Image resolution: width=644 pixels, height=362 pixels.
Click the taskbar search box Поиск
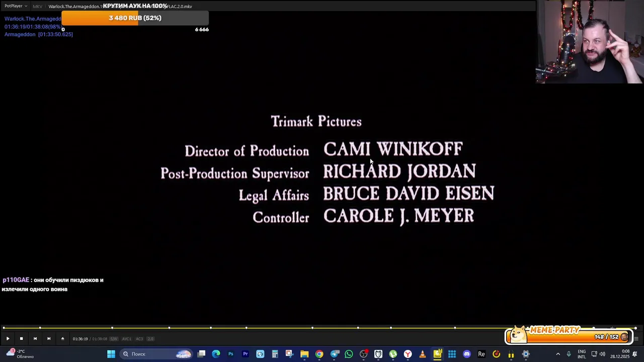pyautogui.click(x=157, y=354)
